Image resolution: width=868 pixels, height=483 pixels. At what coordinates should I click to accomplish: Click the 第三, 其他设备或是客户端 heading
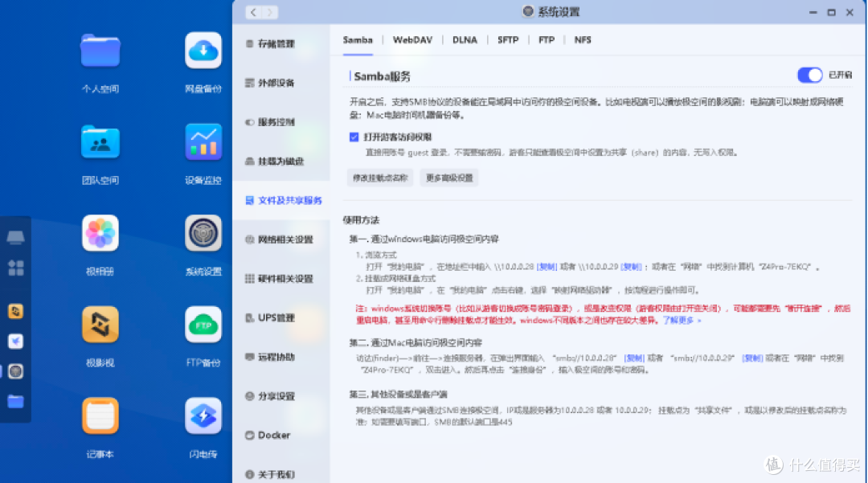coord(398,395)
